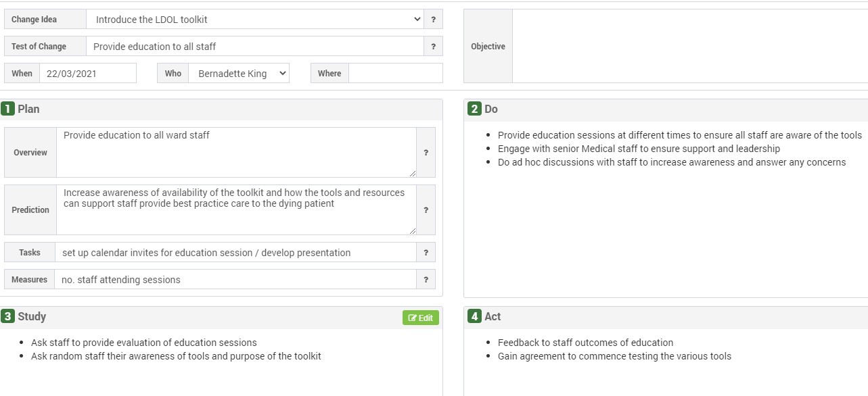Click inside the Prediction text area
The height and width of the screenshot is (396, 868).
click(236, 210)
